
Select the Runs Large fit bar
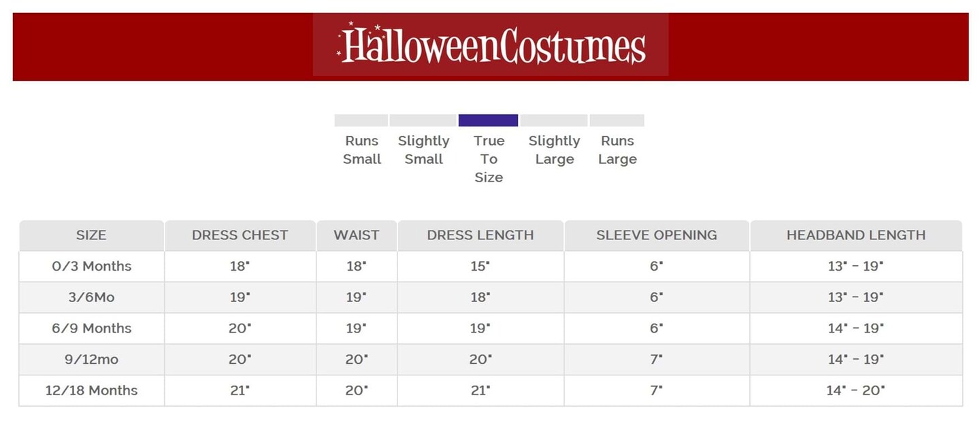pyautogui.click(x=617, y=120)
